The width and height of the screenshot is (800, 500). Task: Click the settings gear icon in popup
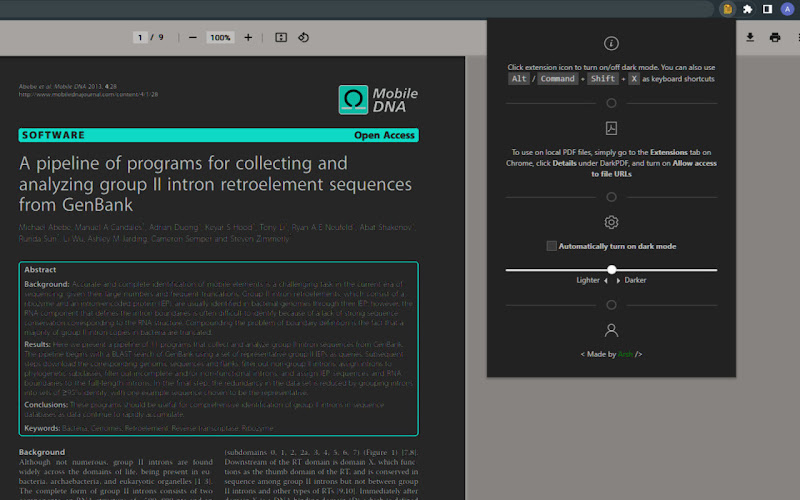tap(611, 222)
